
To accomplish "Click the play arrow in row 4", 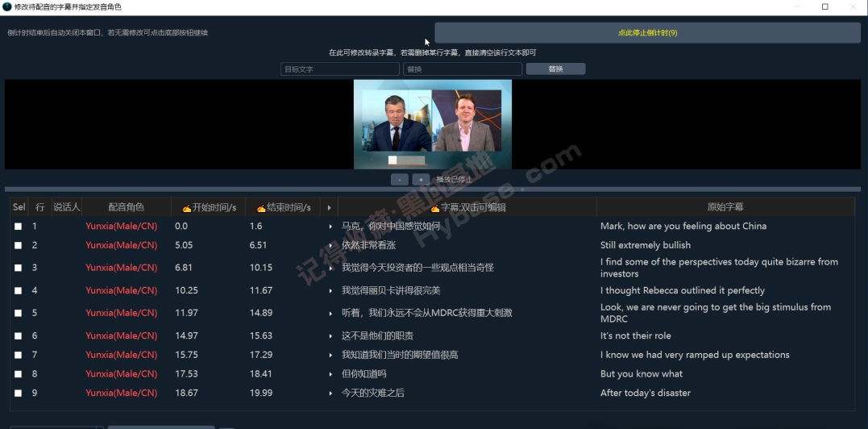I will pyautogui.click(x=330, y=290).
